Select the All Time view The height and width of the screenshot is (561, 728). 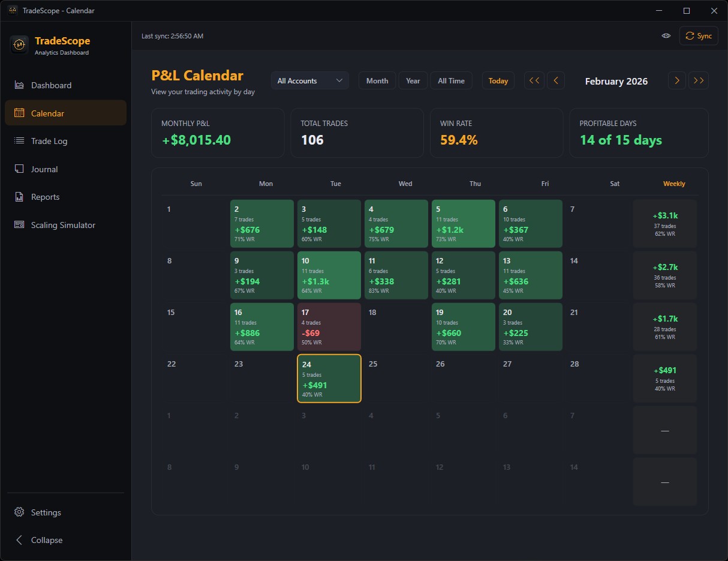[451, 80]
